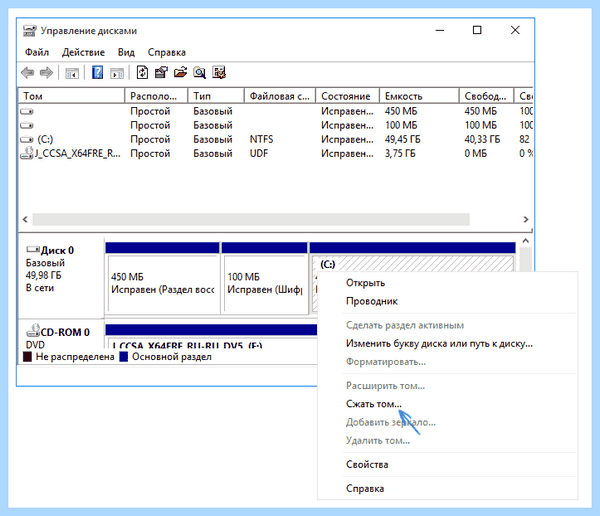Select the DVD icon of J_CCSA_X64FRE volume
The height and width of the screenshot is (516, 600).
27,153
